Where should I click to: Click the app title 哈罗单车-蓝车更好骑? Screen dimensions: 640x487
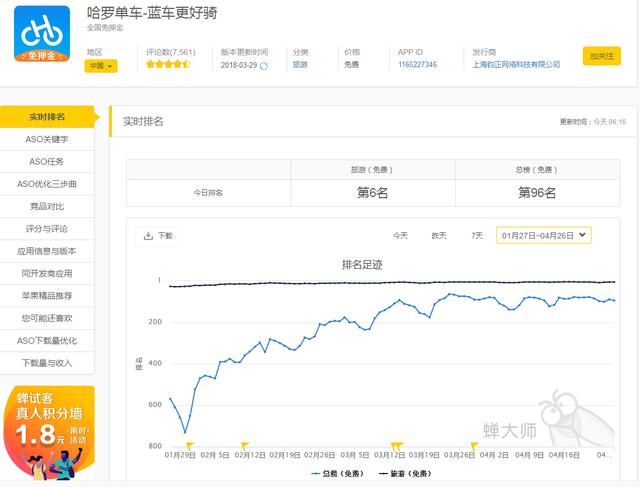click(152, 13)
